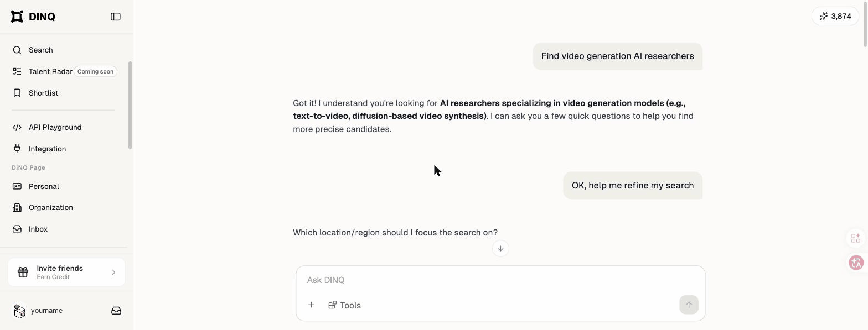868x330 pixels.
Task: Click the translate floating icon
Action: click(856, 263)
